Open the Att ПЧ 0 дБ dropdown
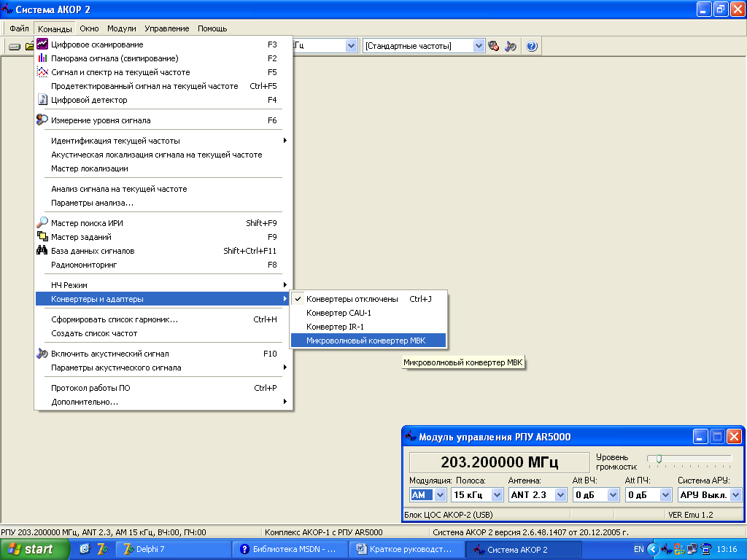Image resolution: width=747 pixels, height=560 pixels. click(665, 495)
